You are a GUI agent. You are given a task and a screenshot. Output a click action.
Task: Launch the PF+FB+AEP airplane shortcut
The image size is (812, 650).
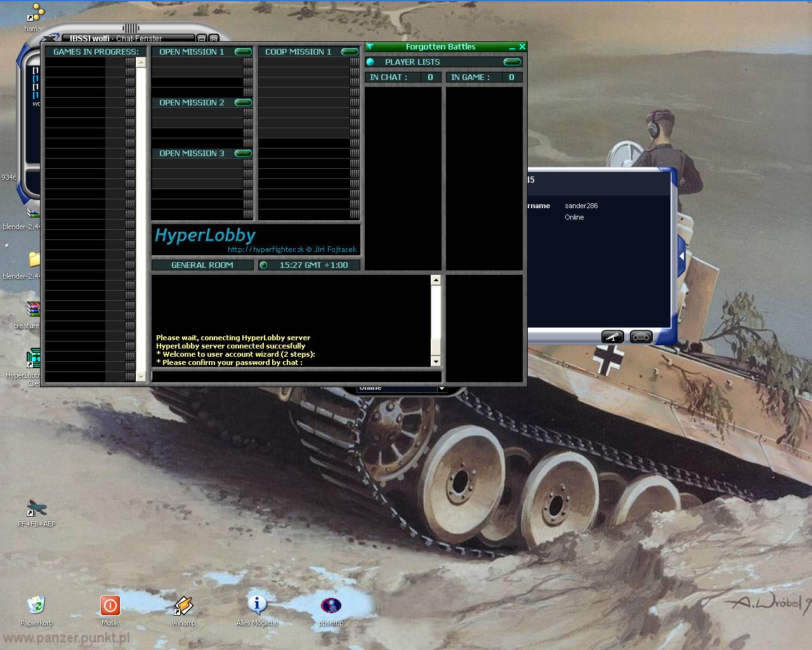tap(36, 508)
